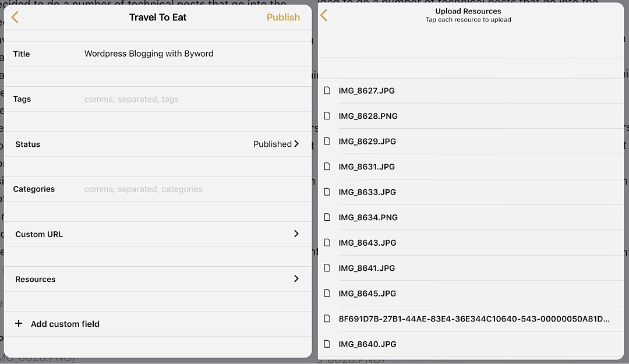
Task: Upload IMG_8633.JPG resource
Action: click(x=471, y=192)
